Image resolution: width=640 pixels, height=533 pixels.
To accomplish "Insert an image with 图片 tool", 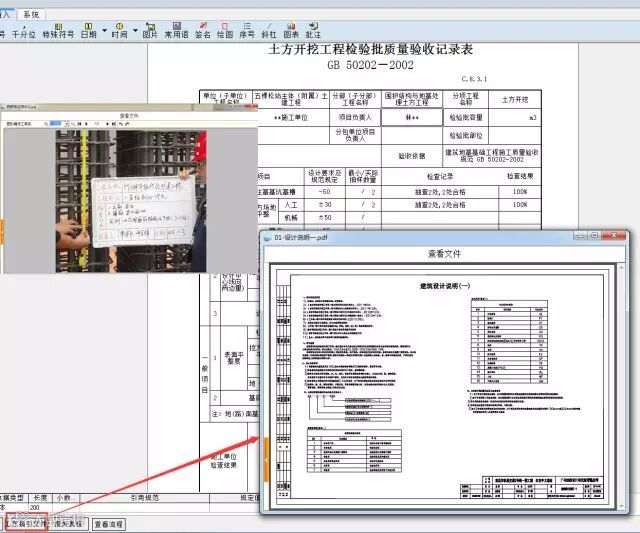I will click(x=150, y=31).
